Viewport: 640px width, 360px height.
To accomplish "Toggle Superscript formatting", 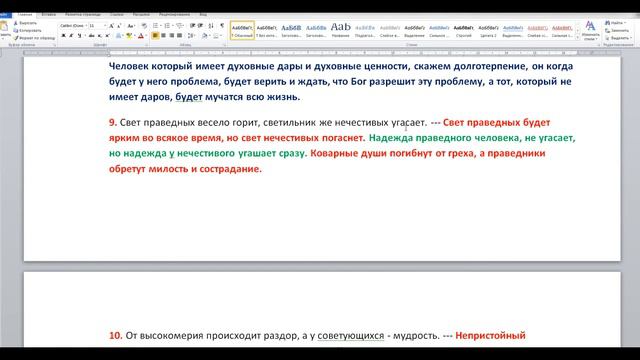I will (x=107, y=36).
